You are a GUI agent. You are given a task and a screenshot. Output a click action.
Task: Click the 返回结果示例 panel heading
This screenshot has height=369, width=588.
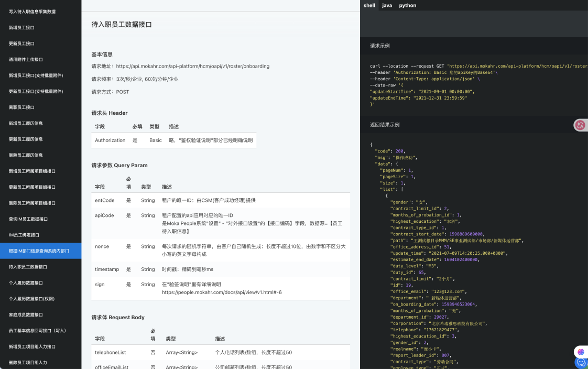point(385,125)
